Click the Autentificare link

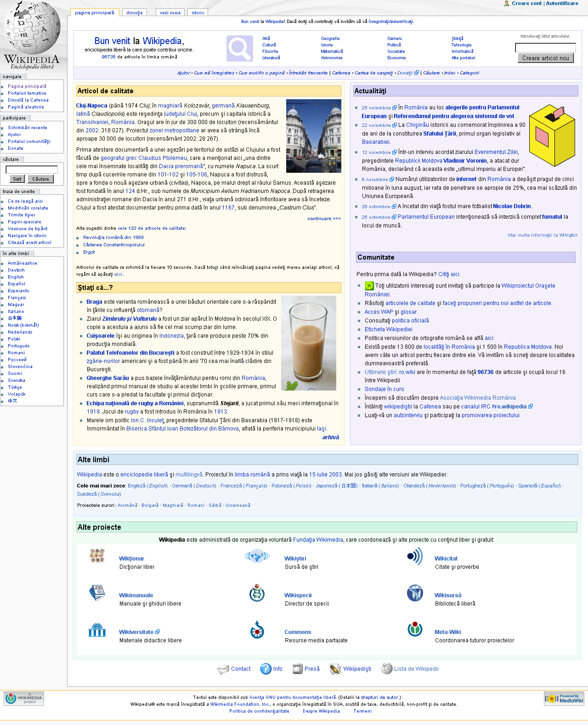click(562, 3)
